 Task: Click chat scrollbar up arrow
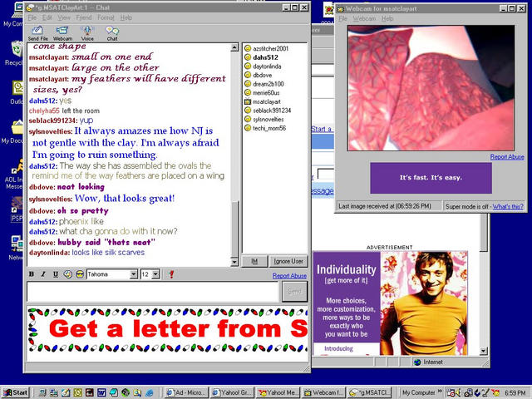(234, 47)
